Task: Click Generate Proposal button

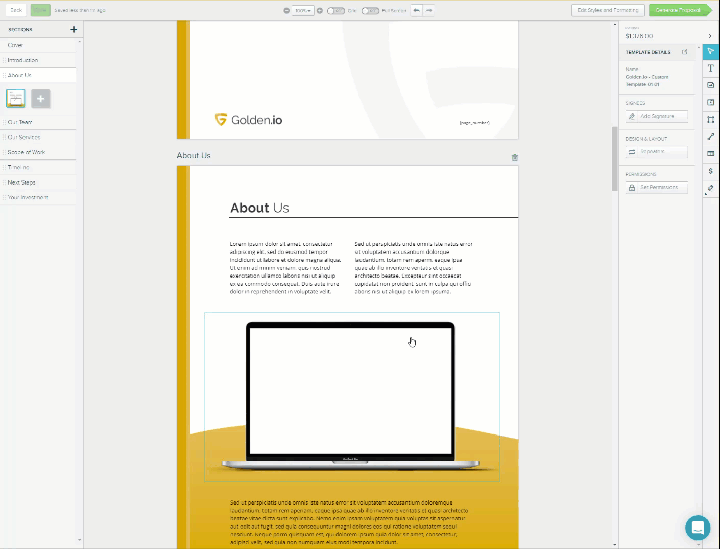Action: click(x=678, y=10)
